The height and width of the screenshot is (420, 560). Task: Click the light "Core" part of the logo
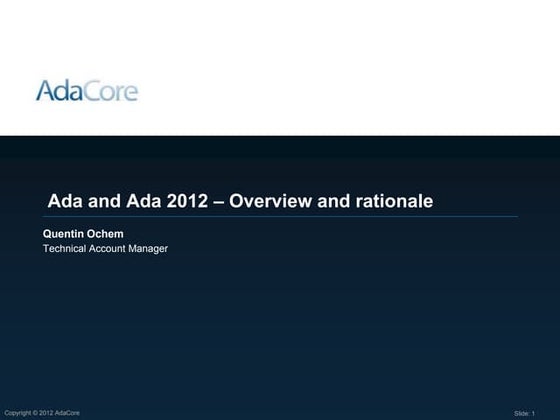pos(110,91)
